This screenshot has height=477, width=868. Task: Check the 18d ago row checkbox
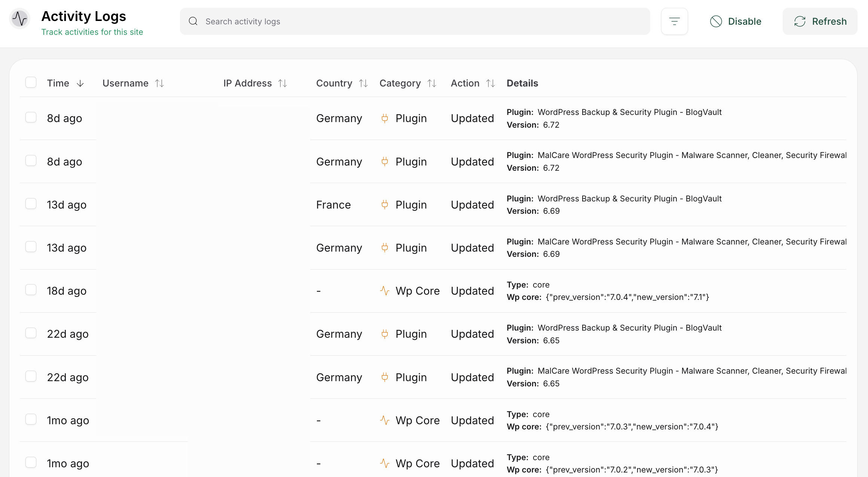point(31,290)
